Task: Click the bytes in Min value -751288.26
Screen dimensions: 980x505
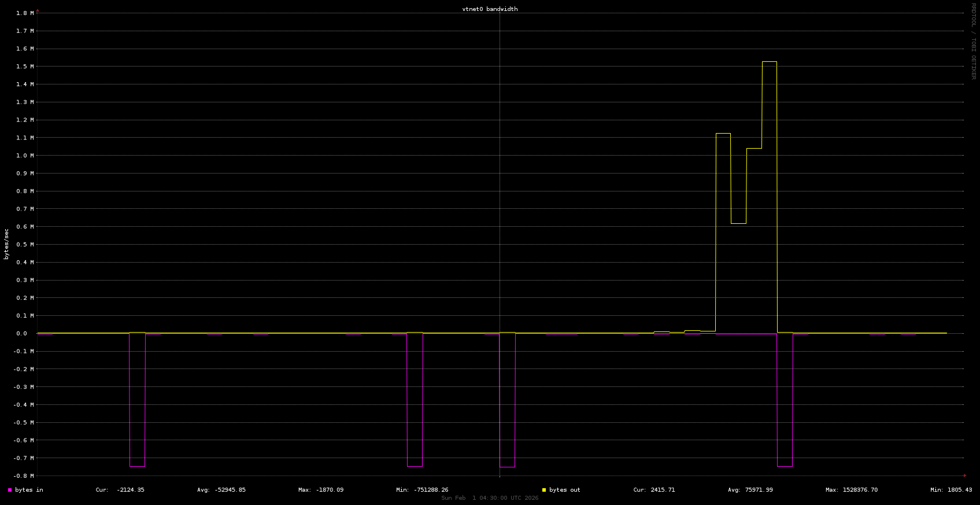Action: pyautogui.click(x=431, y=490)
